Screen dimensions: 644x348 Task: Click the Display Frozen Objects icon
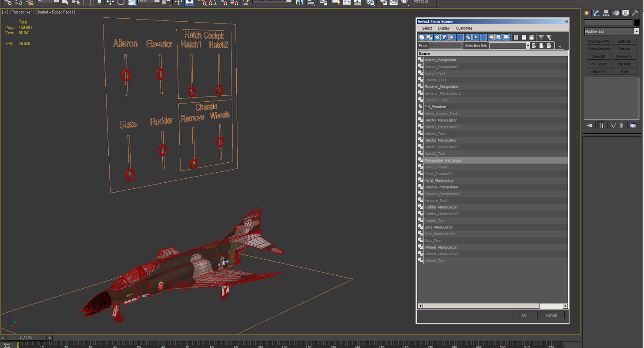pyautogui.click(x=499, y=37)
